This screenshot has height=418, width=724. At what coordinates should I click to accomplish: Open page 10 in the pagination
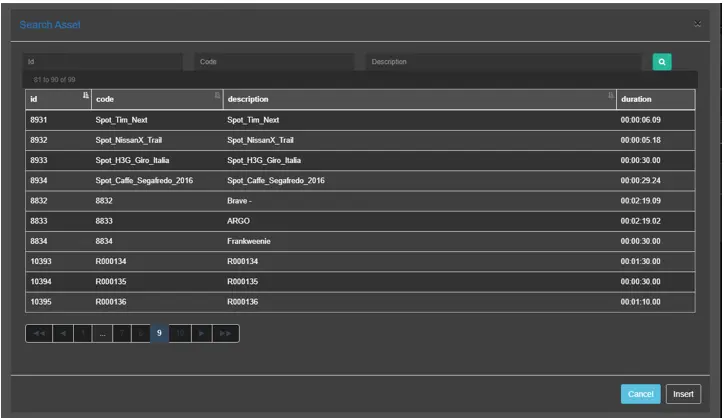(x=180, y=333)
